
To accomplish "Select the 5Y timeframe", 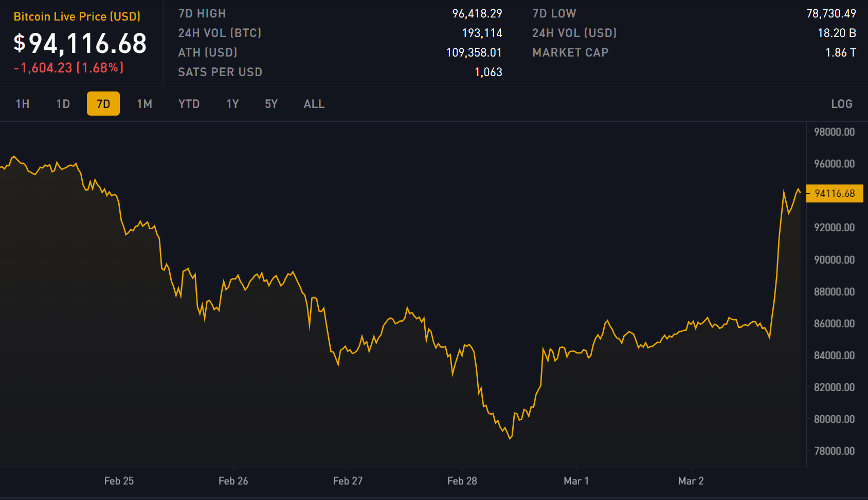I will point(271,103).
